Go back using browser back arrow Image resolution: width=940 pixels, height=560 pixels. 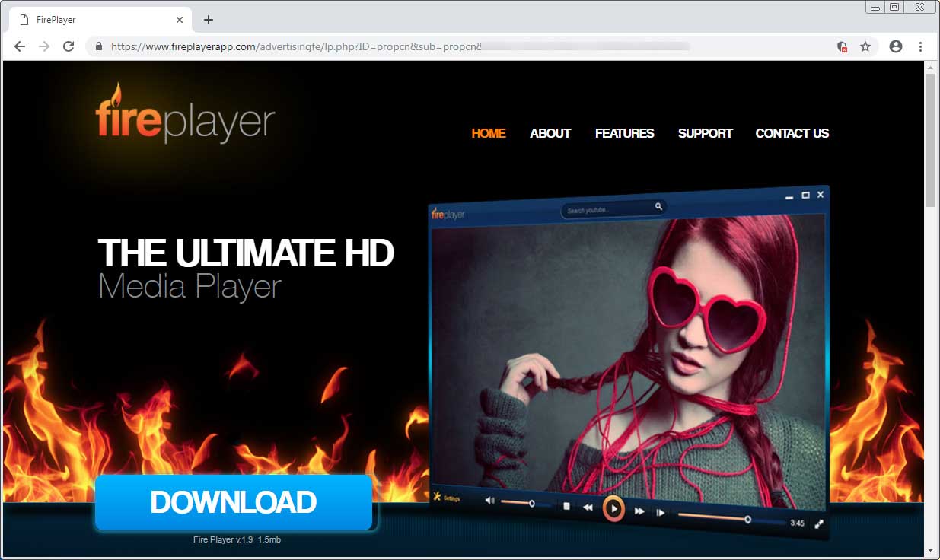pos(20,46)
